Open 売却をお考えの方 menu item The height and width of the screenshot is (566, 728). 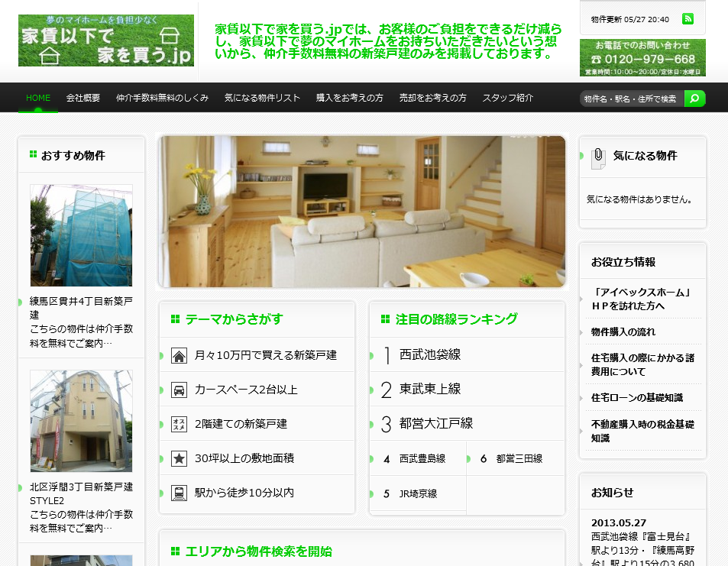(432, 98)
